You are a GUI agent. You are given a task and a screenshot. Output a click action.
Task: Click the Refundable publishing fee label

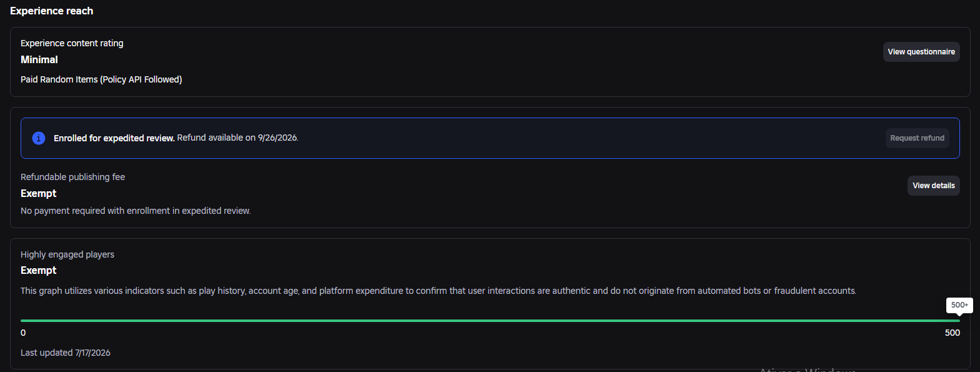click(72, 177)
